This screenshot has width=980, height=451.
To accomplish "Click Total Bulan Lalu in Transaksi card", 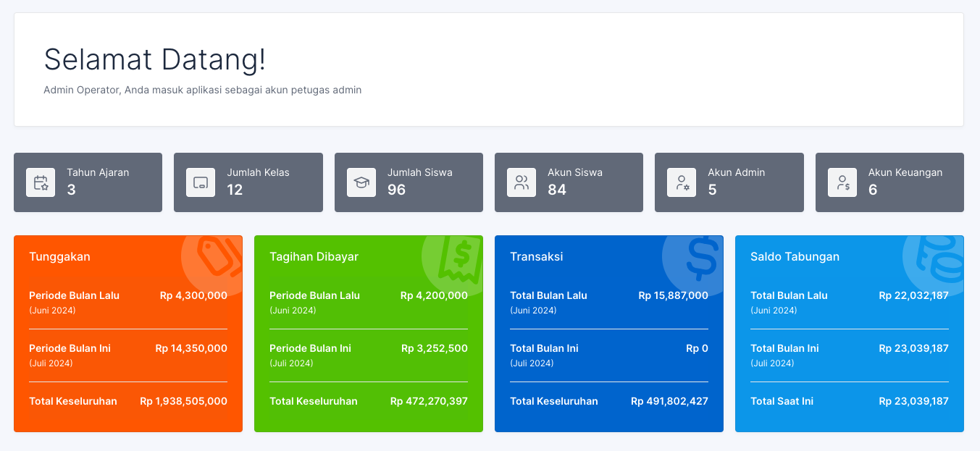I will 548,295.
